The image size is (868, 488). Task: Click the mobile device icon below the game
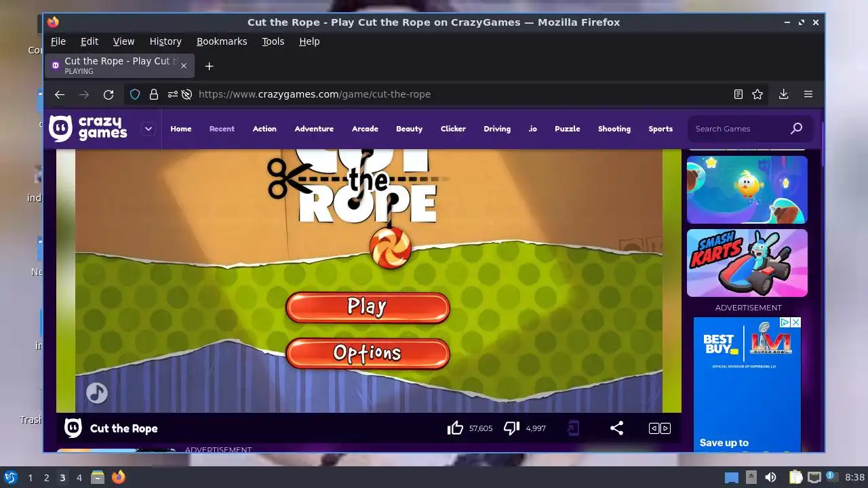point(573,428)
